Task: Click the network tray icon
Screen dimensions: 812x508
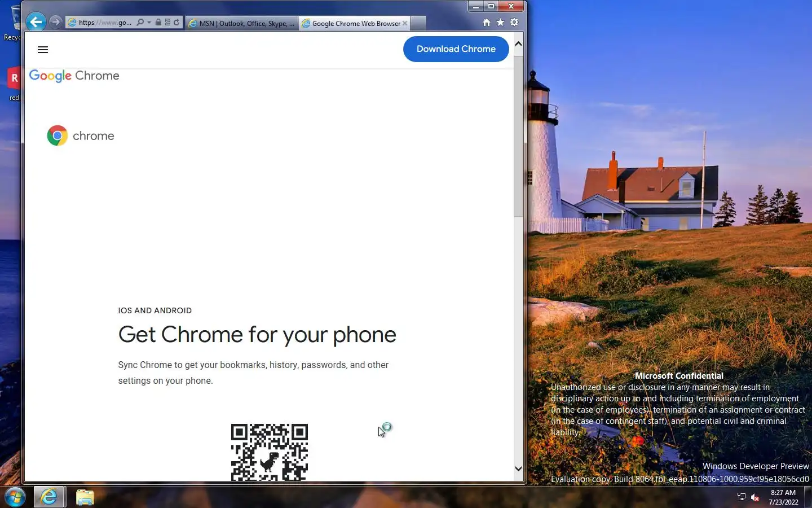Action: (x=742, y=497)
